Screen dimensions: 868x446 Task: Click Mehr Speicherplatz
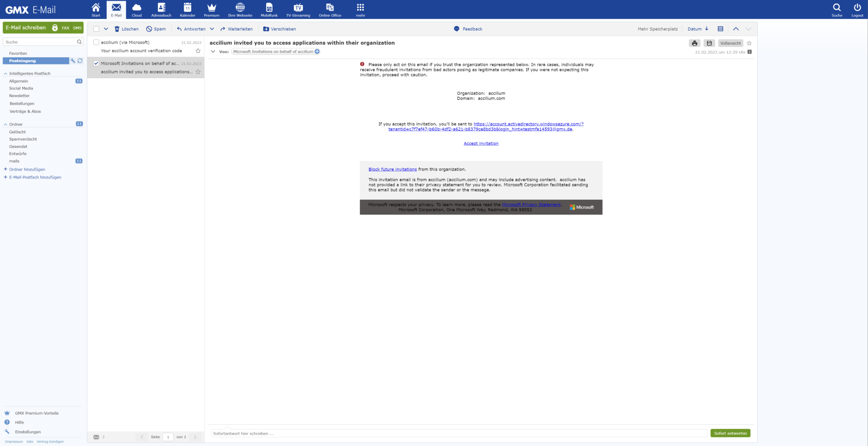[658, 29]
